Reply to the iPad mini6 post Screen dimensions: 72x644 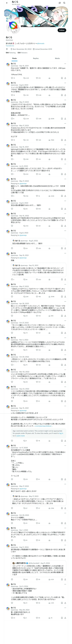tap(12, 78)
